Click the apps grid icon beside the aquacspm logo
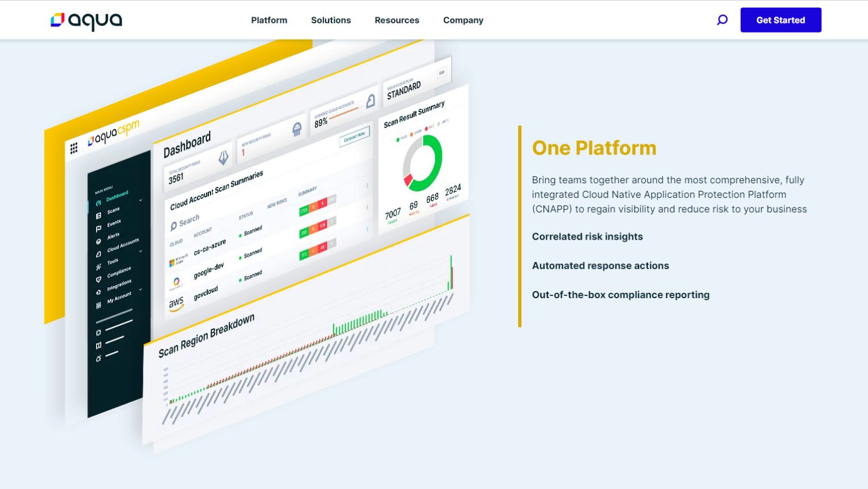This screenshot has width=868, height=489. (74, 147)
